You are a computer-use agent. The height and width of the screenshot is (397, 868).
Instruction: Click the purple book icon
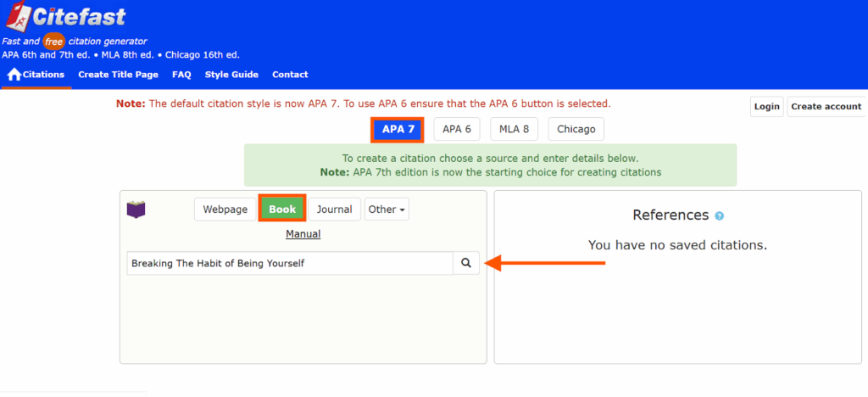[x=136, y=210]
